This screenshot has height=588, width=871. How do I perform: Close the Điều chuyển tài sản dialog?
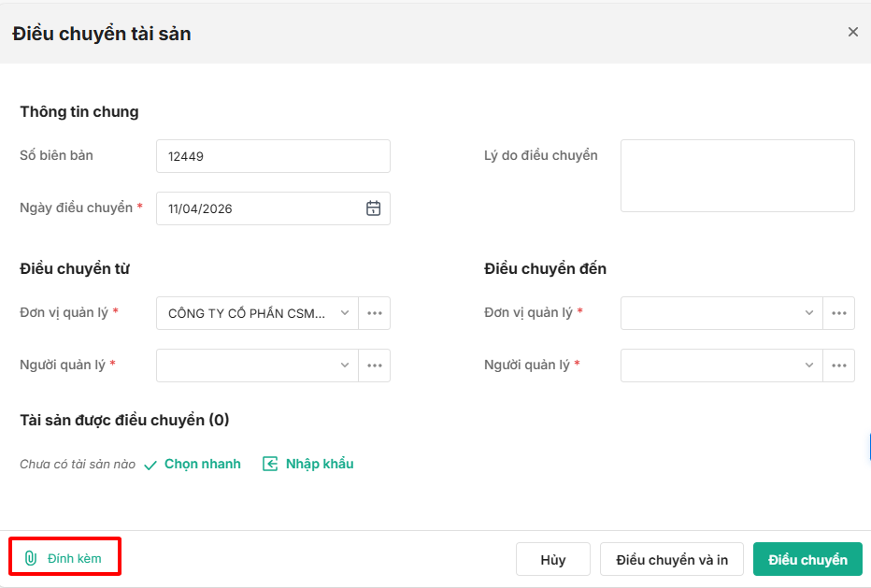click(852, 32)
